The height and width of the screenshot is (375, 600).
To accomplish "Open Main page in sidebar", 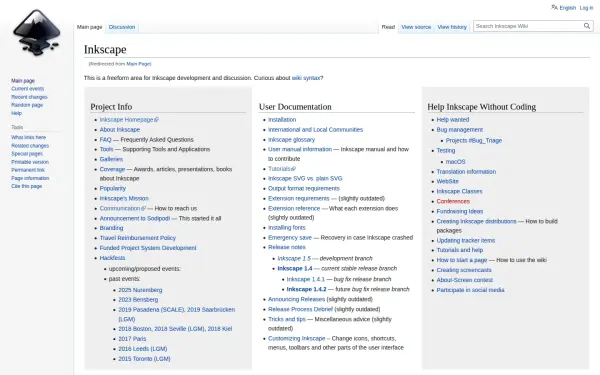I will 23,81.
